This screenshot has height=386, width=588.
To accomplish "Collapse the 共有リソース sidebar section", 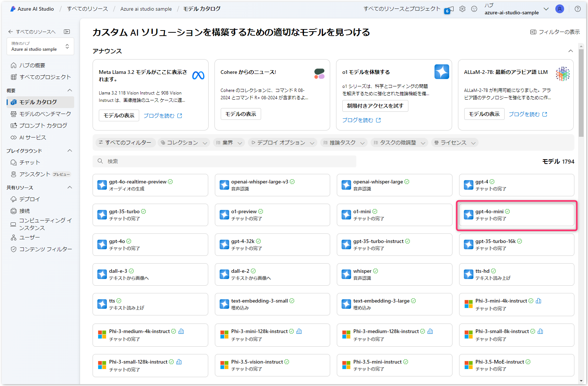I will [x=70, y=187].
